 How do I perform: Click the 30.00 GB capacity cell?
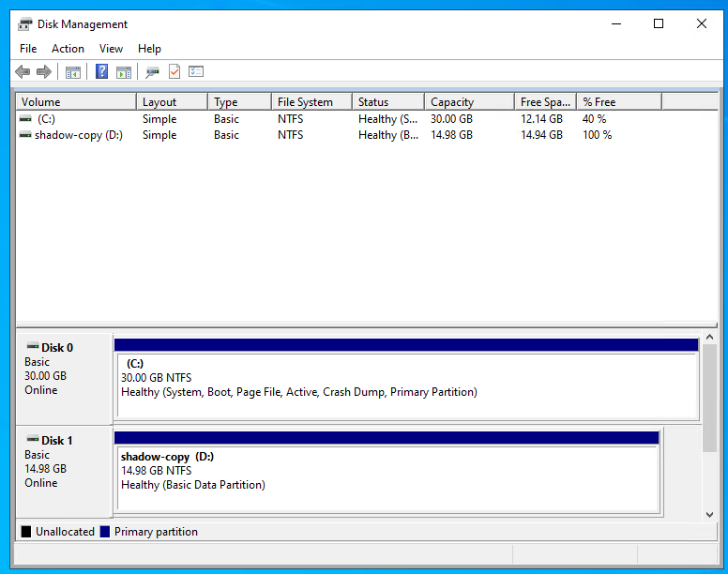(x=451, y=119)
